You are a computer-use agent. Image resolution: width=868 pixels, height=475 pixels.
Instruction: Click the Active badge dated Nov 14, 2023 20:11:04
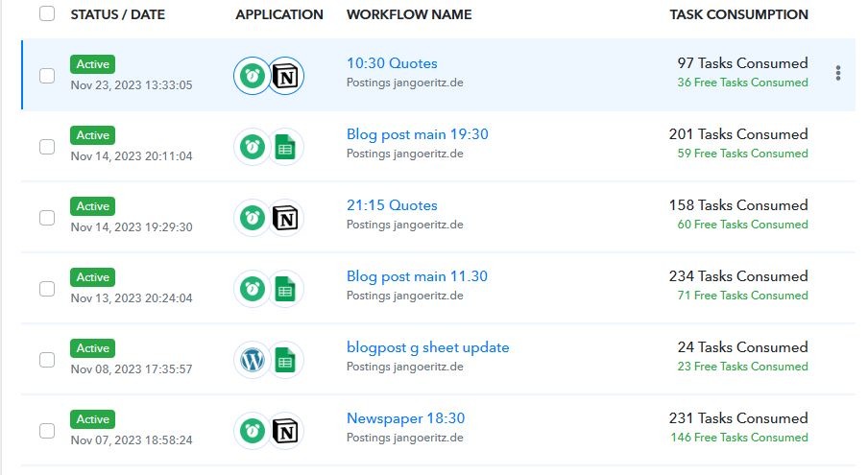pyautogui.click(x=92, y=135)
